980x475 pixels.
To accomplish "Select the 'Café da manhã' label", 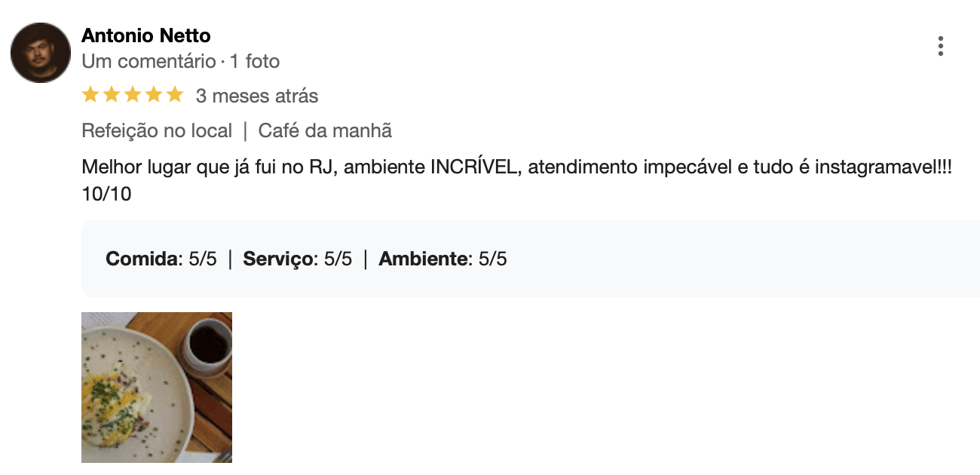I will [325, 130].
